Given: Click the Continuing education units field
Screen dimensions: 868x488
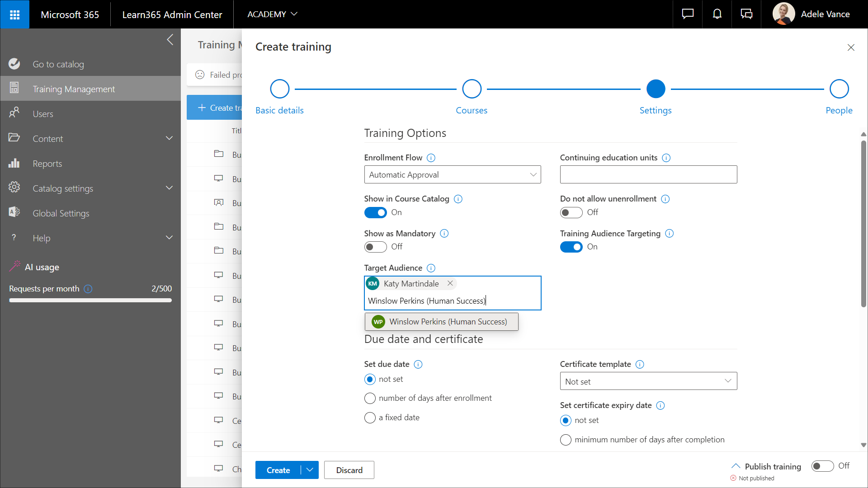Looking at the screenshot, I should tap(648, 175).
